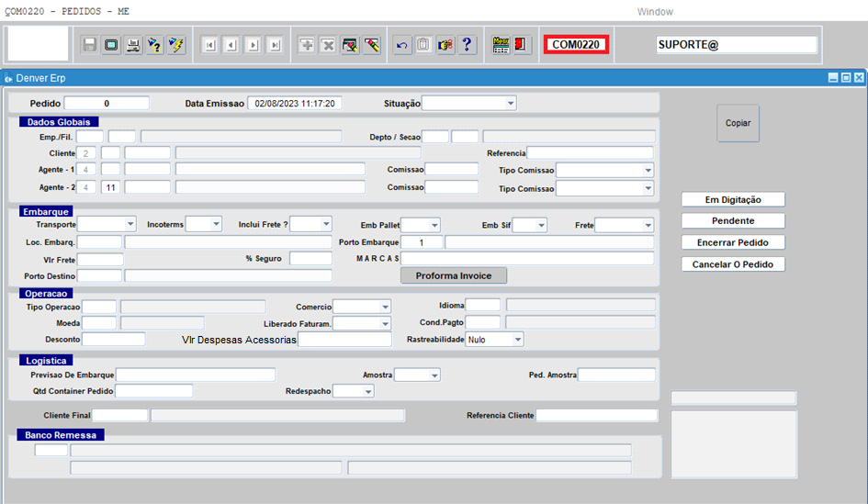The image size is (868, 504).
Task: Click the Delete record X icon
Action: point(328,44)
